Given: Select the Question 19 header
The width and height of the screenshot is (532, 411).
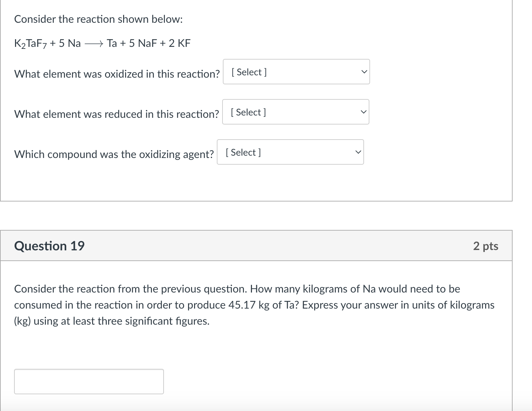Looking at the screenshot, I should click(x=50, y=246).
